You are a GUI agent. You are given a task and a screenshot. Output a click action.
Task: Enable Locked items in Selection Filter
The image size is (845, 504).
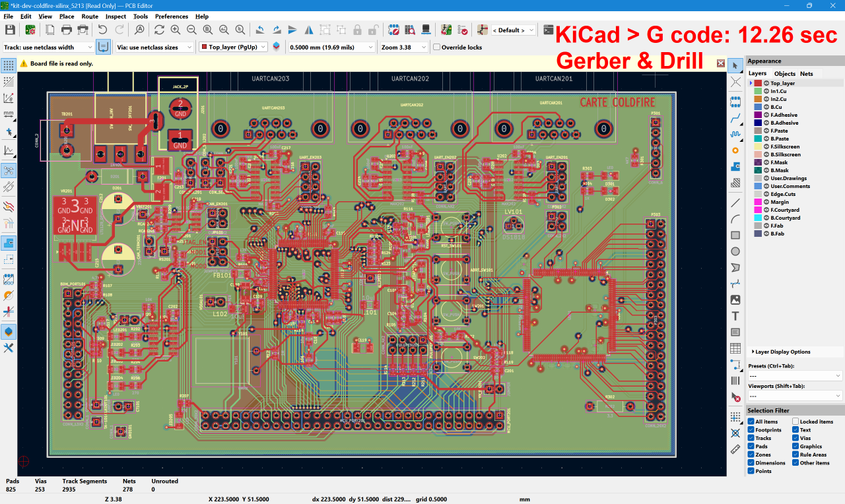[x=795, y=422]
